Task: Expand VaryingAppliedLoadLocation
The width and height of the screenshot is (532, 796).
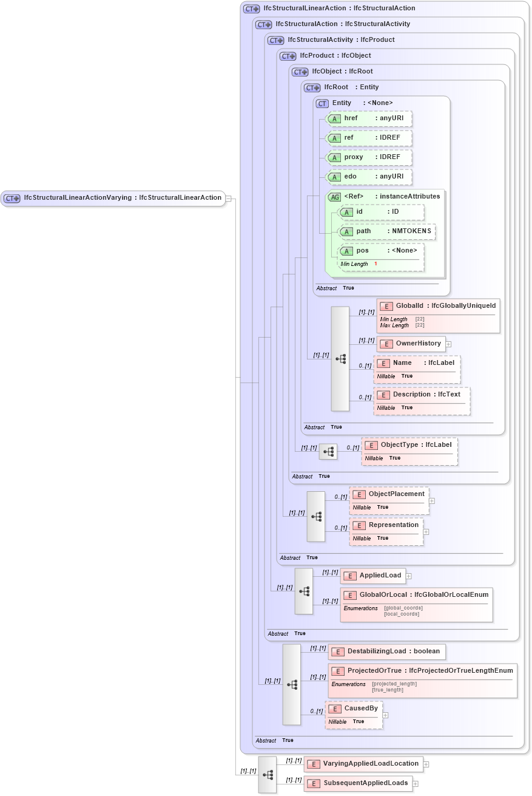Action: click(x=426, y=764)
